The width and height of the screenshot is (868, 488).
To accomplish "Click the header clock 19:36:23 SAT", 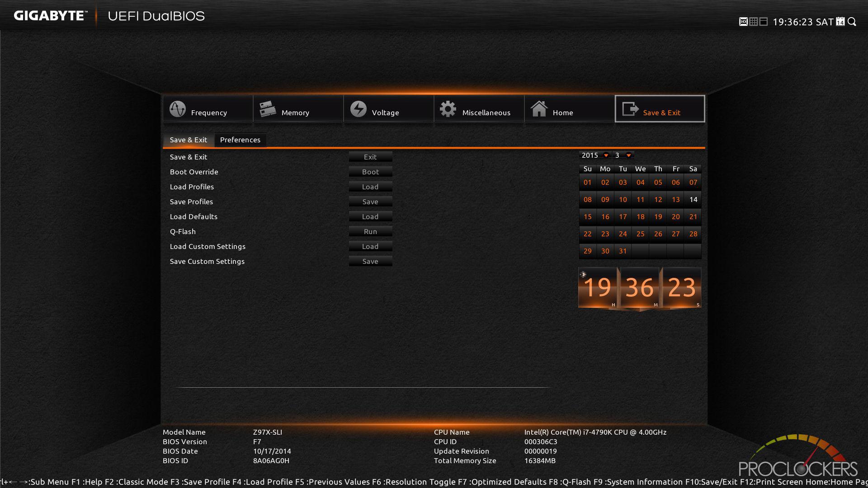I will (803, 22).
